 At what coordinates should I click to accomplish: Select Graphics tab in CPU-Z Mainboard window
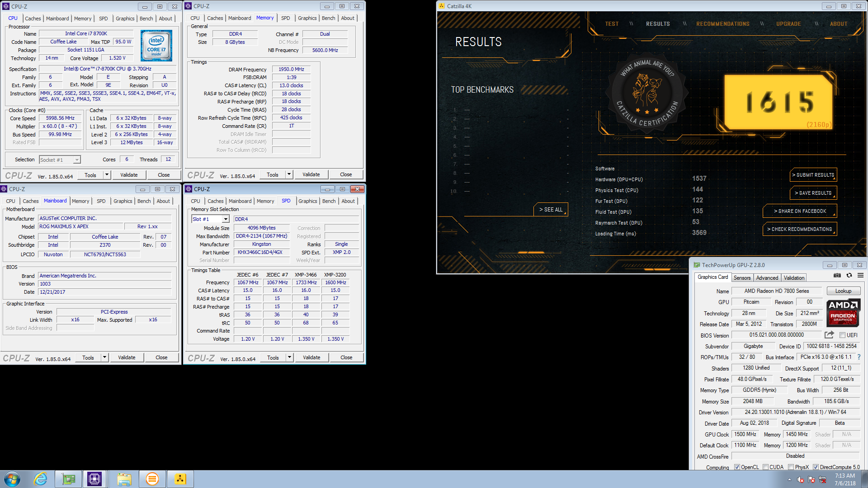click(x=123, y=201)
